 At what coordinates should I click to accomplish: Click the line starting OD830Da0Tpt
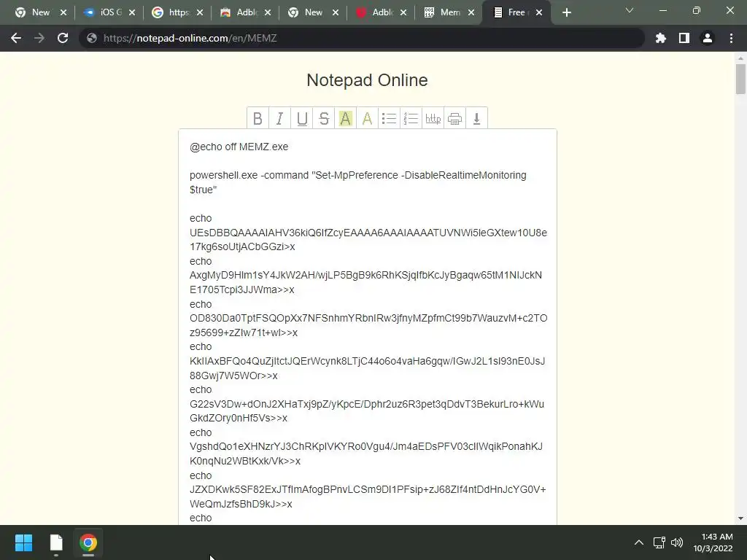(x=368, y=325)
